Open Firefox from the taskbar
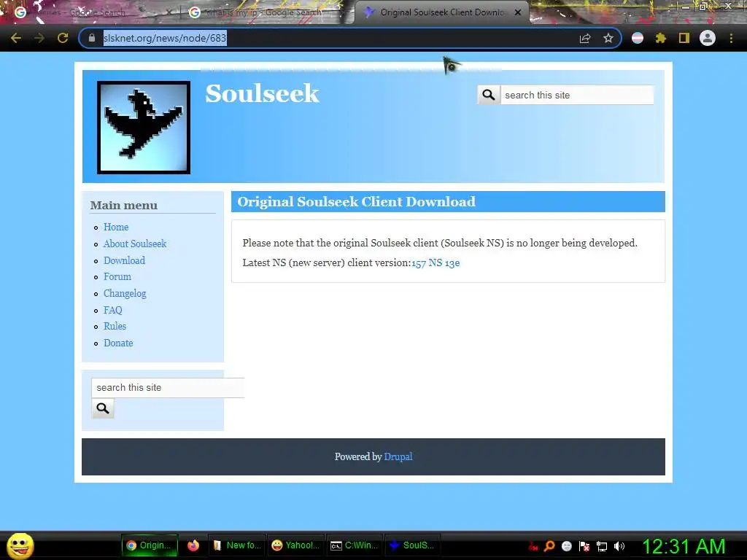Screen dimensions: 747x560 pos(193,545)
